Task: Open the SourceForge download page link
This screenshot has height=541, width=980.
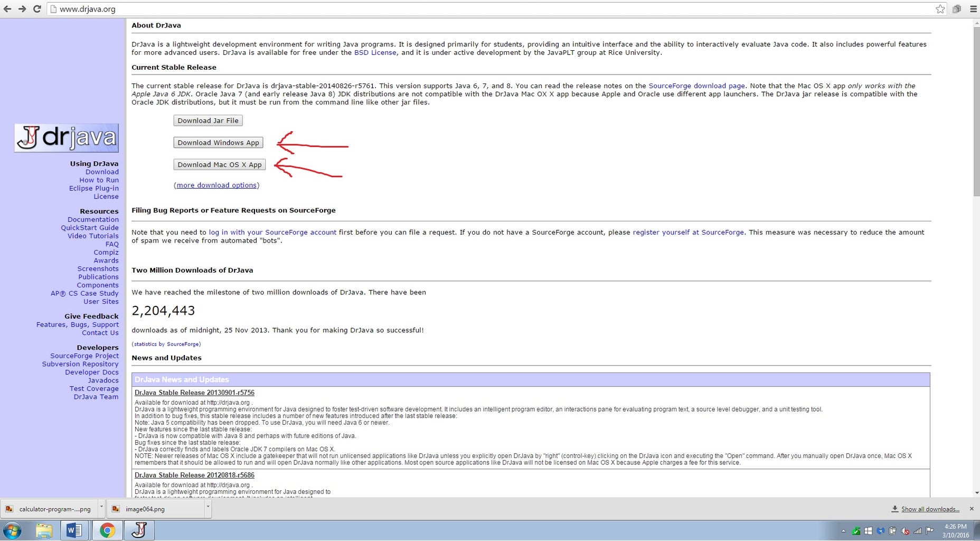Action: tap(696, 86)
